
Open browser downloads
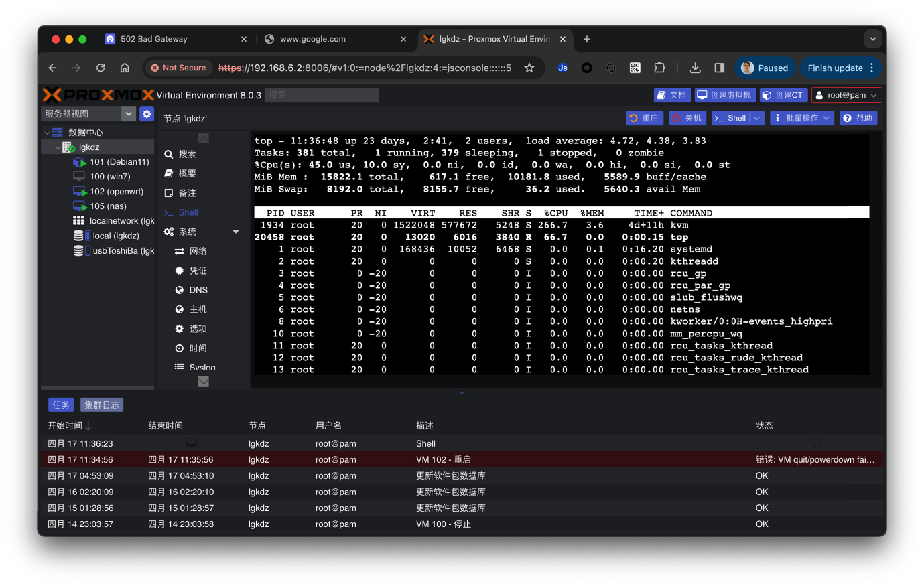click(695, 68)
